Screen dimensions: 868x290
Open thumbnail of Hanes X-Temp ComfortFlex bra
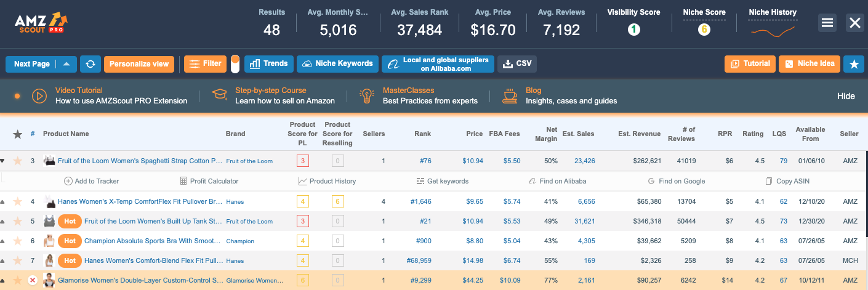[x=49, y=201]
